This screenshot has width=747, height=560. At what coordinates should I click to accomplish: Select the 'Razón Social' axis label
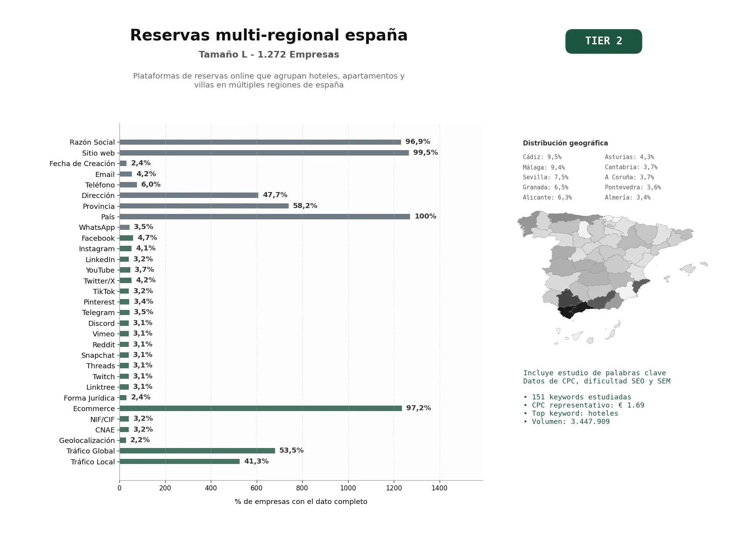[92, 142]
